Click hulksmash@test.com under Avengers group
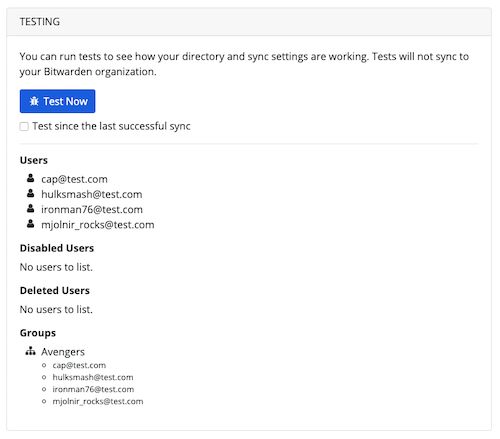Screen dimensions: 500x439 pos(93,377)
